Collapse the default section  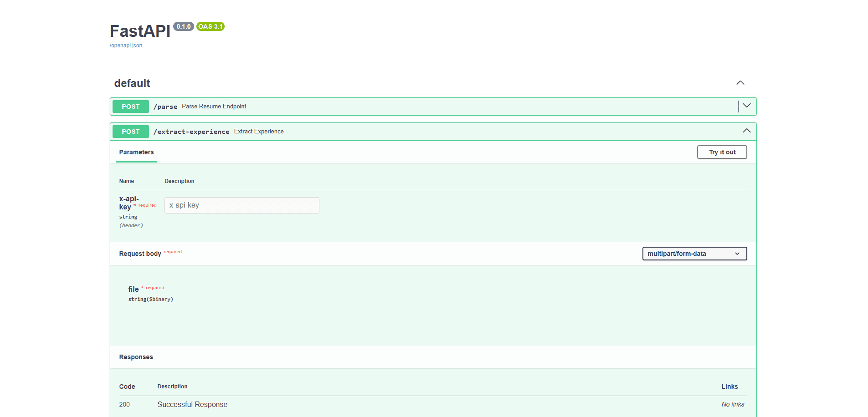click(740, 83)
